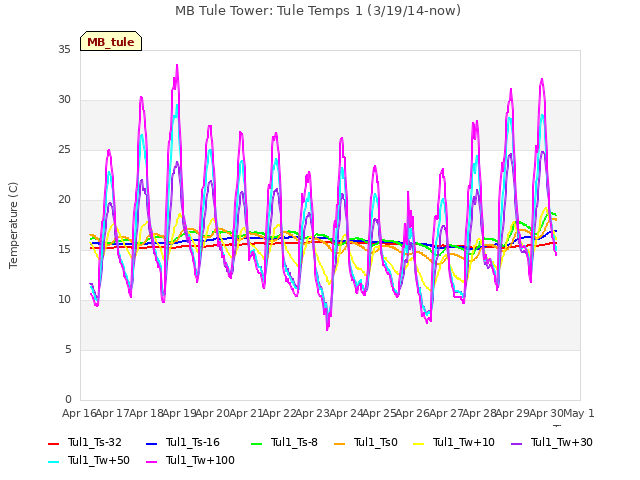The height and width of the screenshot is (480, 640).
Task: Click the Apr 23 magenta temperature minimum
Action: (327, 329)
